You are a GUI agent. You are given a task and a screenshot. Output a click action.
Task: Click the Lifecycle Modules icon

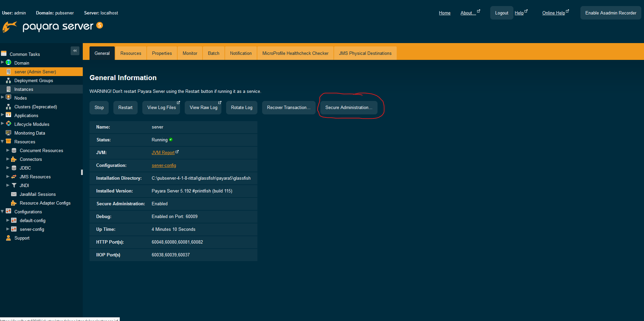[x=9, y=124]
